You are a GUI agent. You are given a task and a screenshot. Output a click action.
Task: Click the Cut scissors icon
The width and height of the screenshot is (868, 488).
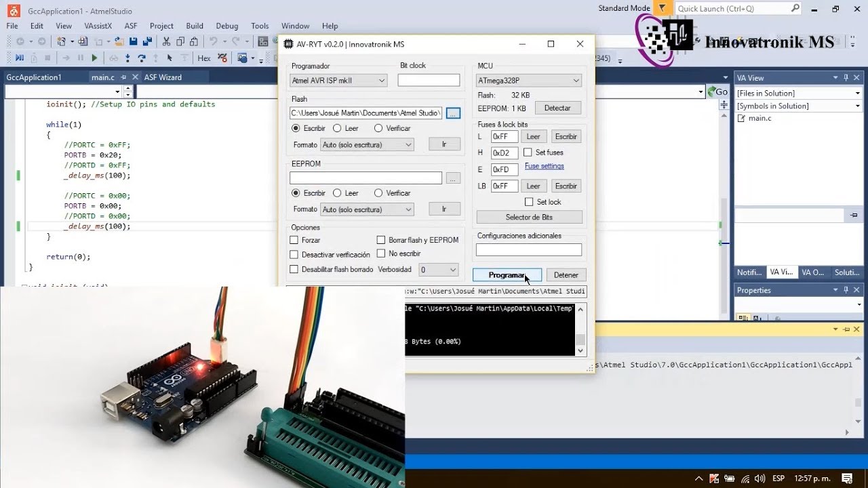[166, 41]
